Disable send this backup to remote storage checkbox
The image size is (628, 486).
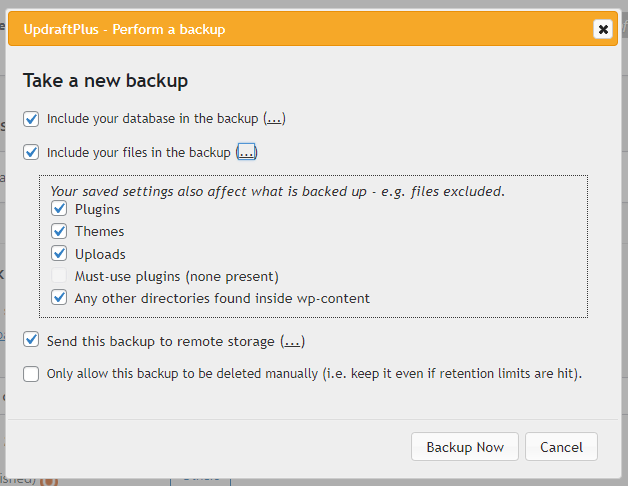click(32, 341)
